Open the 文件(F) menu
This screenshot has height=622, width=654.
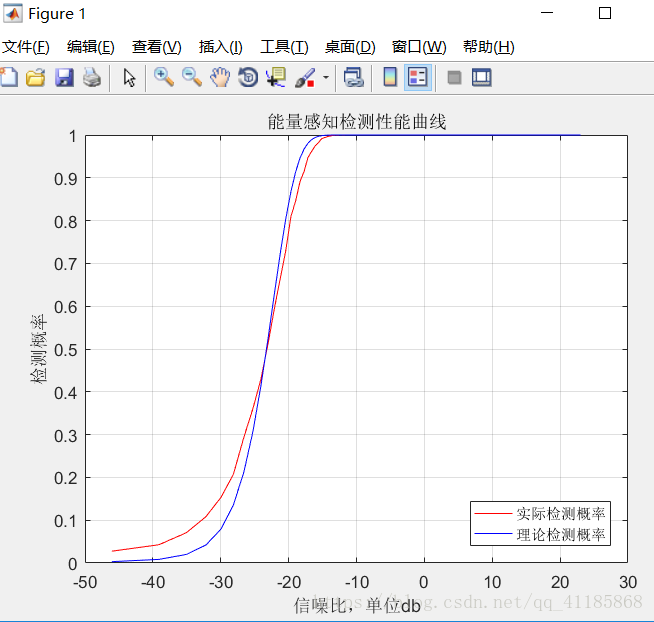tap(26, 47)
